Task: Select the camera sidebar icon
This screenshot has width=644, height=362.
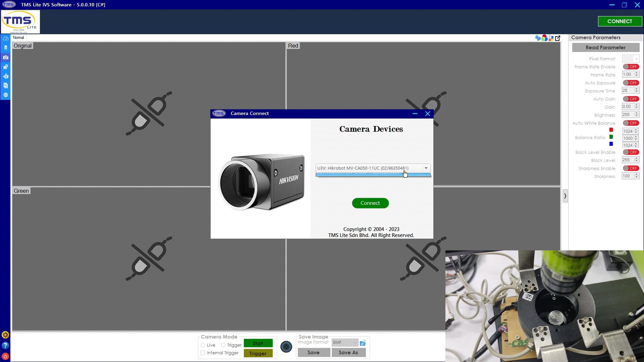Action: (6, 57)
